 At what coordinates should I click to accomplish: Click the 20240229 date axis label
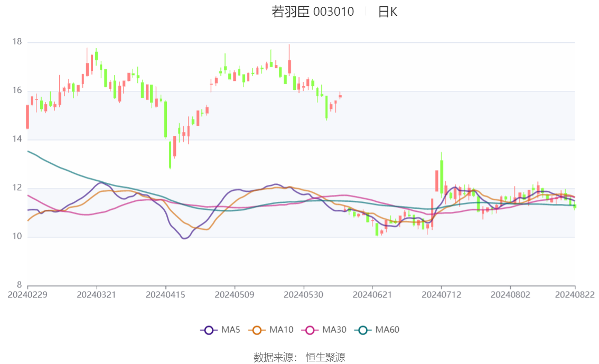[x=27, y=295]
